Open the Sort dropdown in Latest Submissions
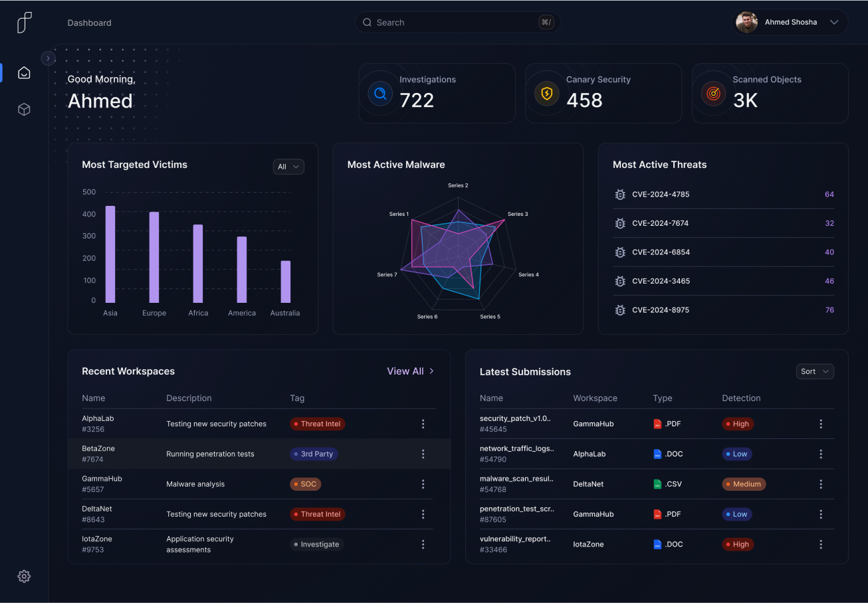This screenshot has height=603, width=868. 815,371
